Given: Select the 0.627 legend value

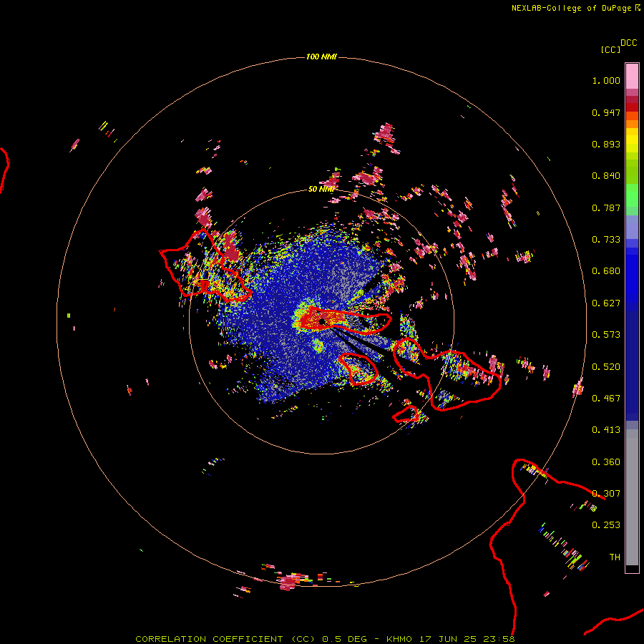Looking at the screenshot, I should tap(606, 303).
